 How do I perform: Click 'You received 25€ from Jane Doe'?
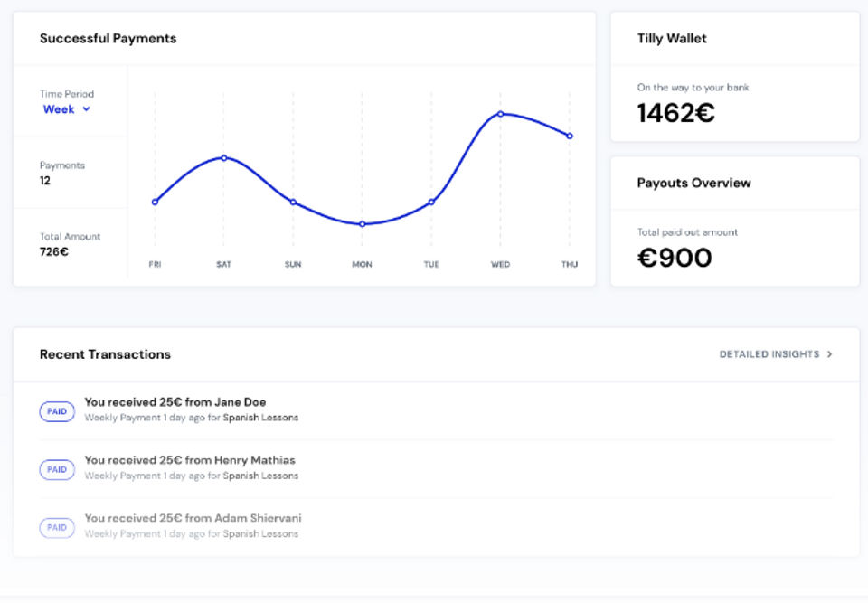click(175, 402)
